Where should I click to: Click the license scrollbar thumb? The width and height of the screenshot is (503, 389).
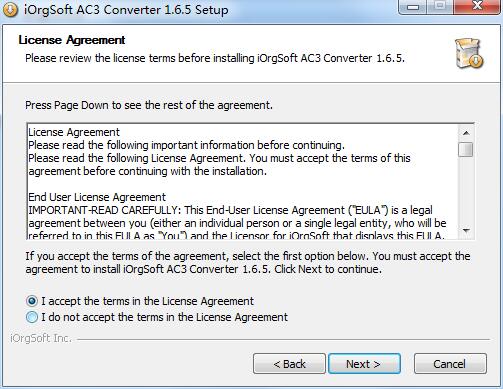pos(466,149)
